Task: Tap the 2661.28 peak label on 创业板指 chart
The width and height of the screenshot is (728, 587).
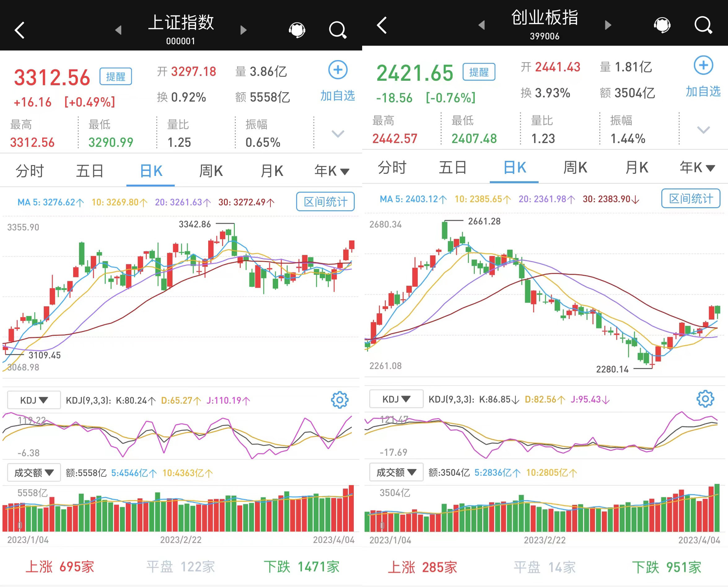Action: point(484,221)
